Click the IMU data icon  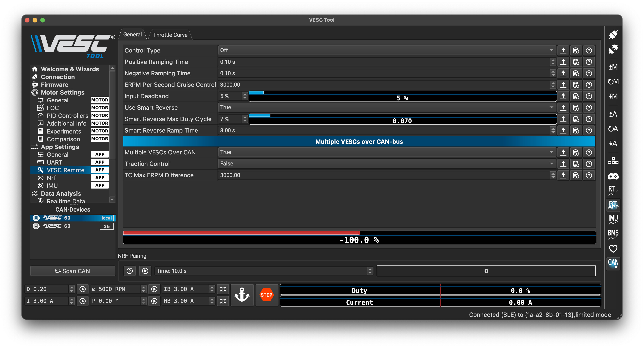[613, 219]
